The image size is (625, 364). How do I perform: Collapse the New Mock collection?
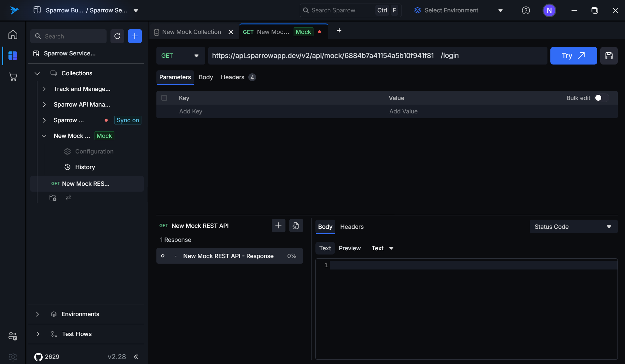coord(44,136)
